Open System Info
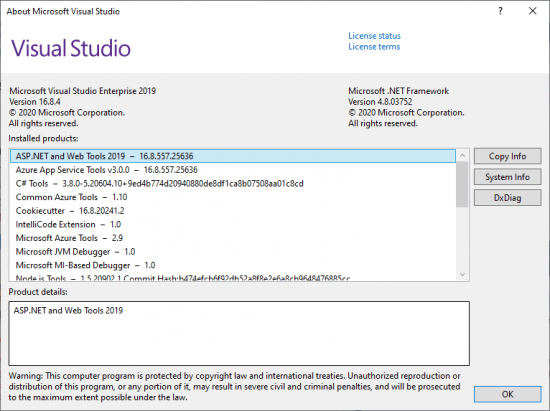This screenshot has height=411, width=550. click(x=507, y=177)
